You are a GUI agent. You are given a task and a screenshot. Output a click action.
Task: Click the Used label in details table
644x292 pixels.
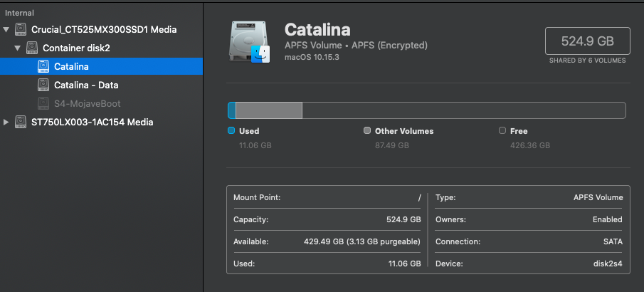click(x=244, y=264)
